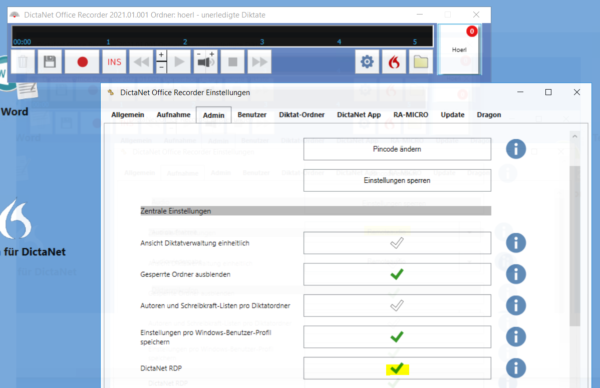This screenshot has width=600, height=388.
Task: Switch to the Allgemein tab
Action: point(127,115)
